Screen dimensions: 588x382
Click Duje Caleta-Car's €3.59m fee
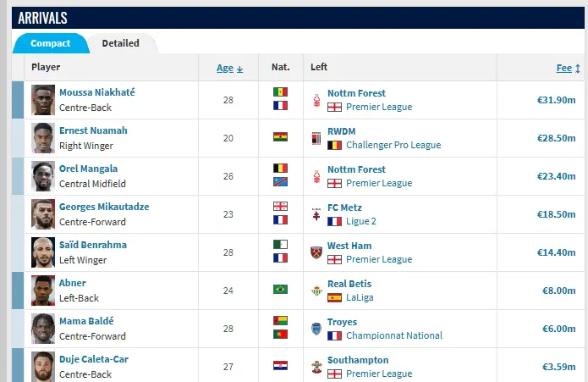point(558,367)
